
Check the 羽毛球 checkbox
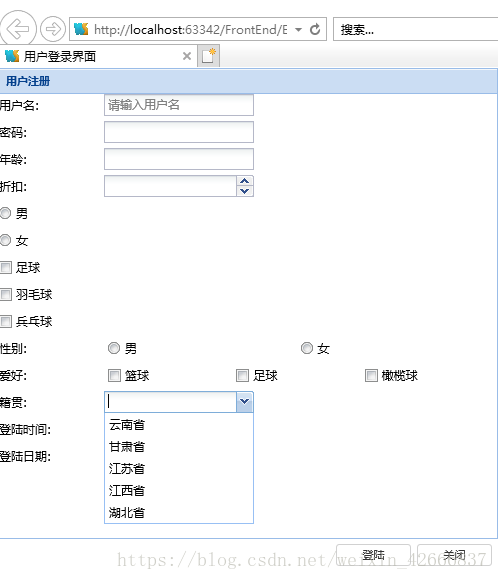6,294
